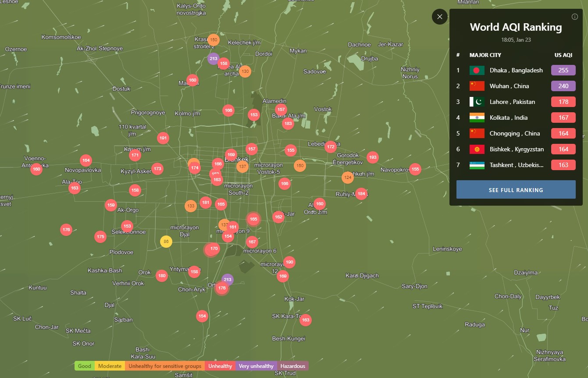588x378 pixels.
Task: Select the orange 130 AQI station marker
Action: [245, 71]
